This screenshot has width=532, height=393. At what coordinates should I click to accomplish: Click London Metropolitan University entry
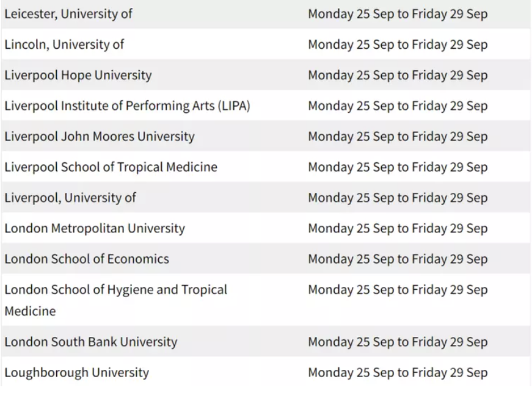click(95, 228)
